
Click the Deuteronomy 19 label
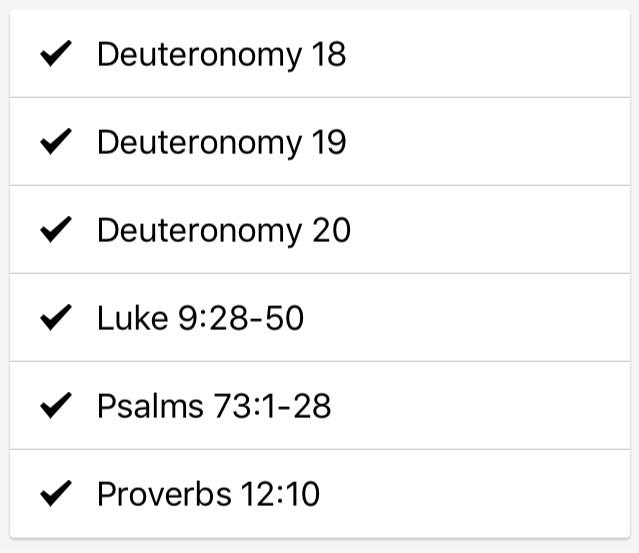pyautogui.click(x=221, y=142)
